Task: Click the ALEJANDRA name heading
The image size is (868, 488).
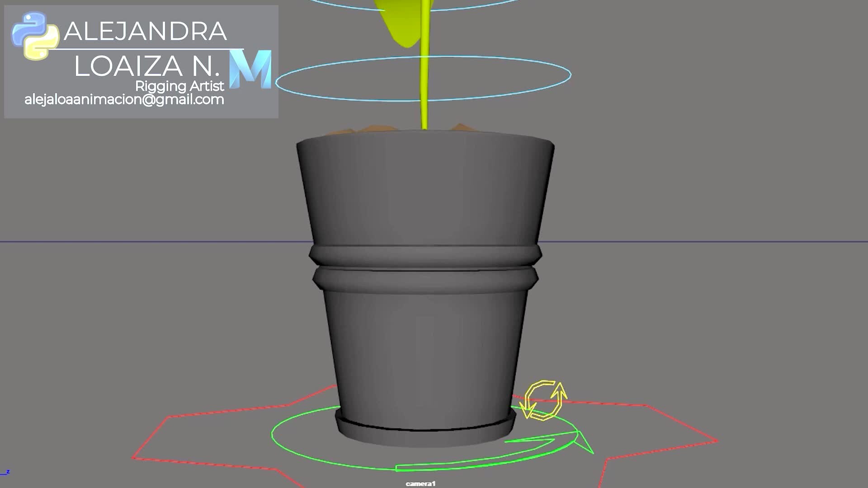Action: click(145, 31)
